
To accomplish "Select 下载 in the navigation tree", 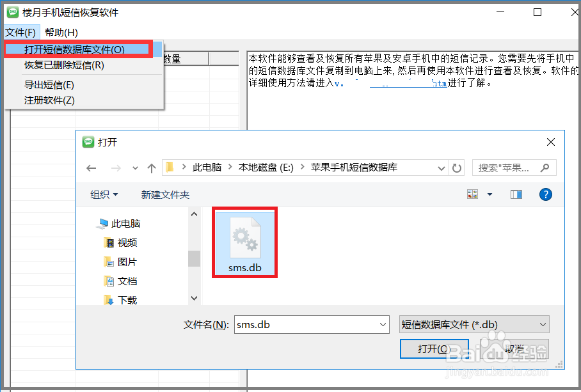I will coord(127,300).
